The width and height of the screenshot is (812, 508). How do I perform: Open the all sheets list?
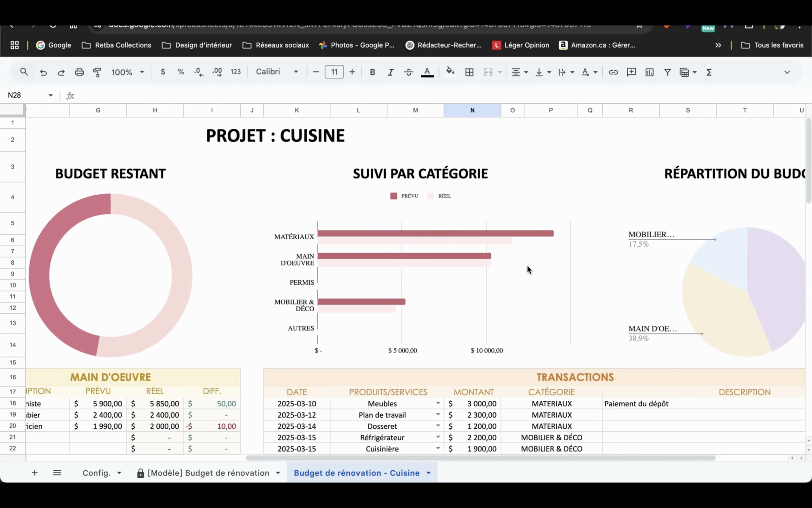[57, 473]
